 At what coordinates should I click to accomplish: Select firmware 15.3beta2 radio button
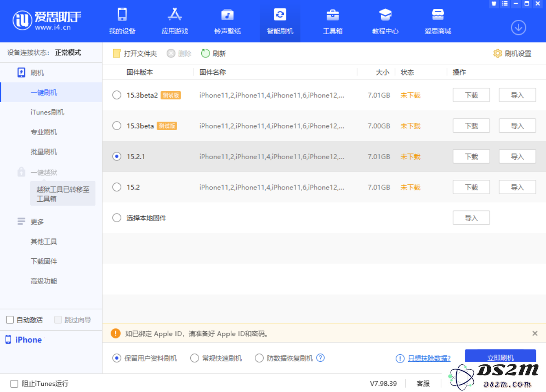click(x=117, y=95)
